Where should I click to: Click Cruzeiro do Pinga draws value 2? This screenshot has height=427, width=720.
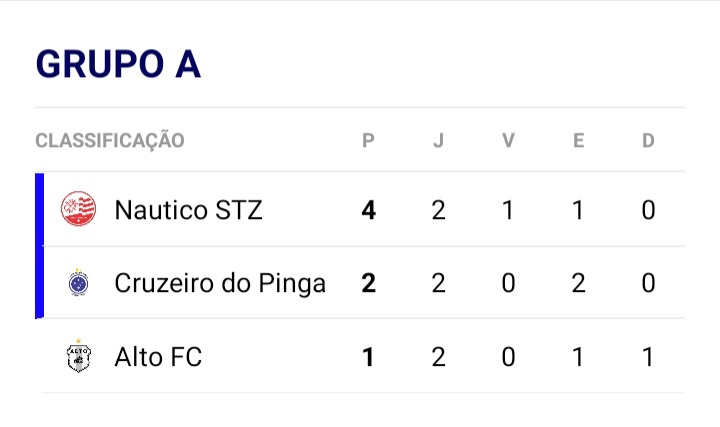[578, 283]
